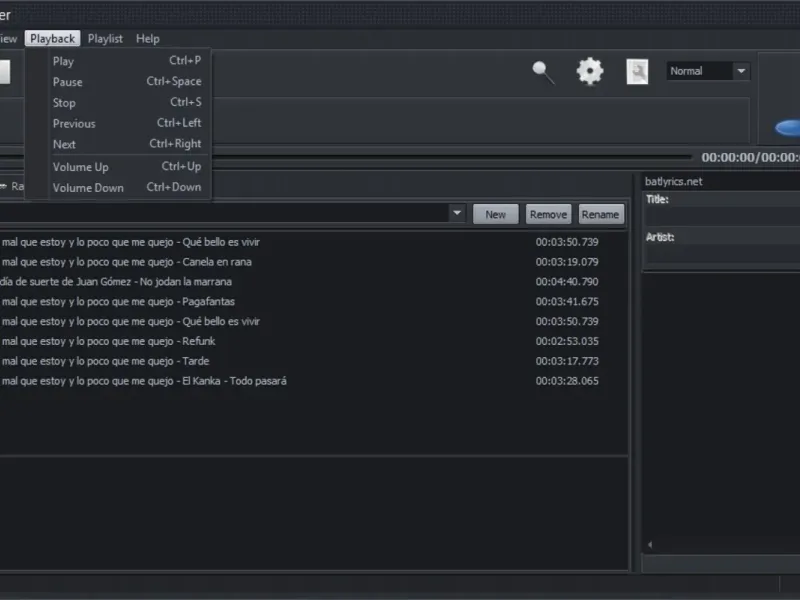
Task: Expand the playlist selector combo box arrow
Action: (457, 213)
